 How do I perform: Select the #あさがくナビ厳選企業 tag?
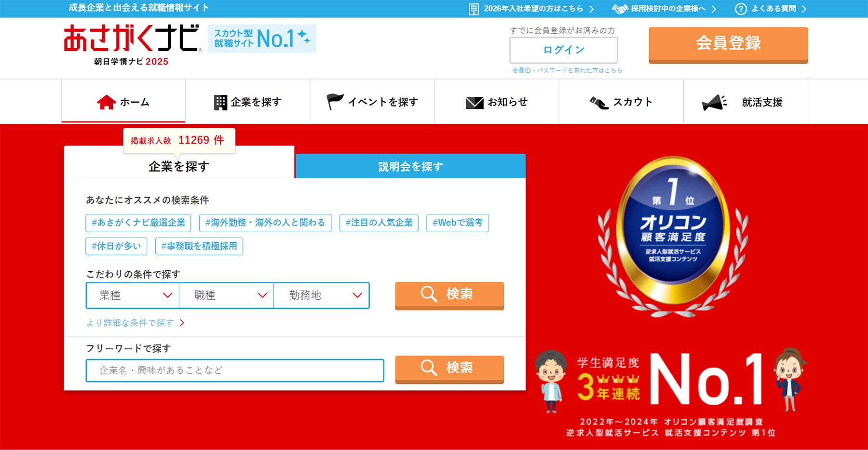(138, 223)
